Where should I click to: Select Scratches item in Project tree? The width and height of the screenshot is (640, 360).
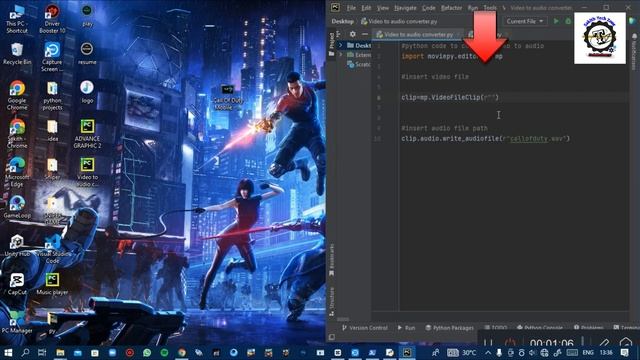click(359, 64)
